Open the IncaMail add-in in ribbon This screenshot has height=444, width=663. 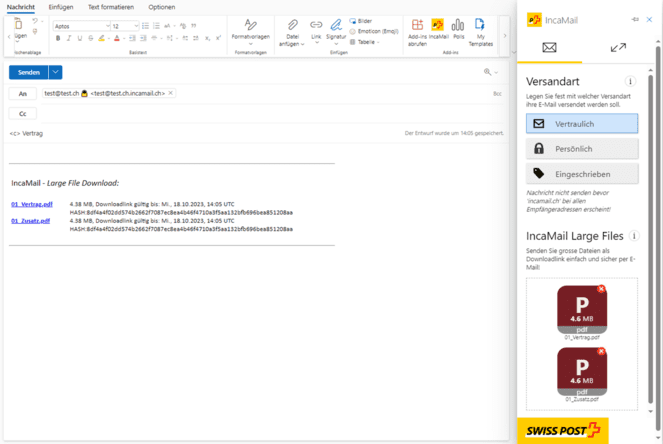pos(437,29)
